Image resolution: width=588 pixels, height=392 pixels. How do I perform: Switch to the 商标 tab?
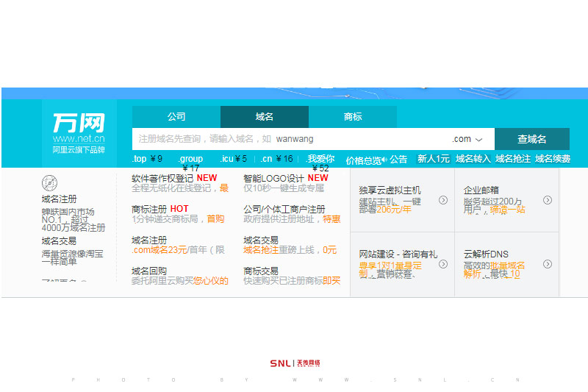coord(353,117)
